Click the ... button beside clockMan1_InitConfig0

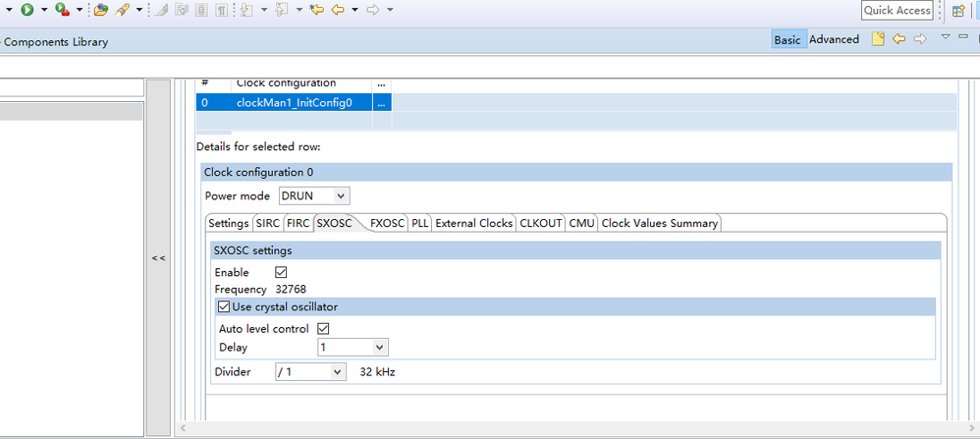[x=382, y=103]
